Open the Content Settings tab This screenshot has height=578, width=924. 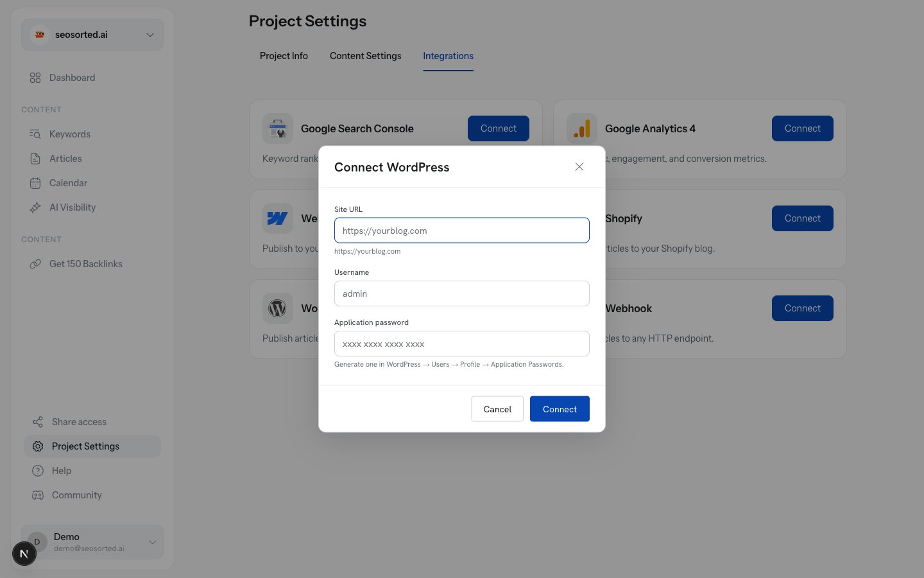(366, 56)
